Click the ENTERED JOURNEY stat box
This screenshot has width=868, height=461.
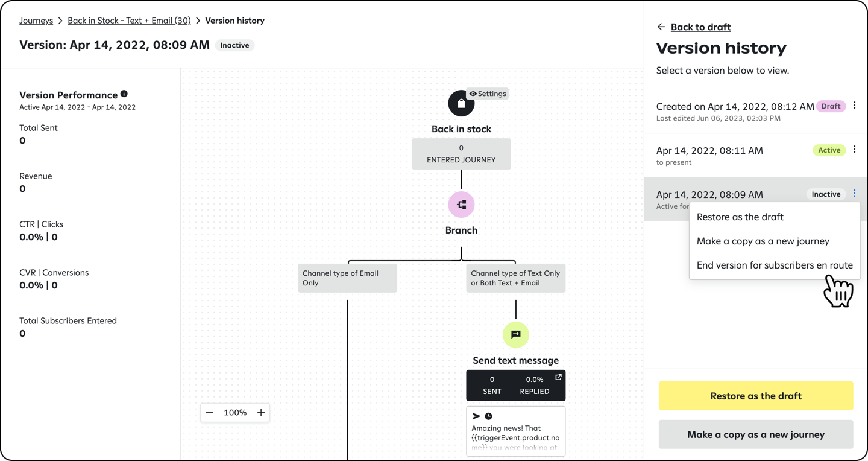click(x=461, y=153)
